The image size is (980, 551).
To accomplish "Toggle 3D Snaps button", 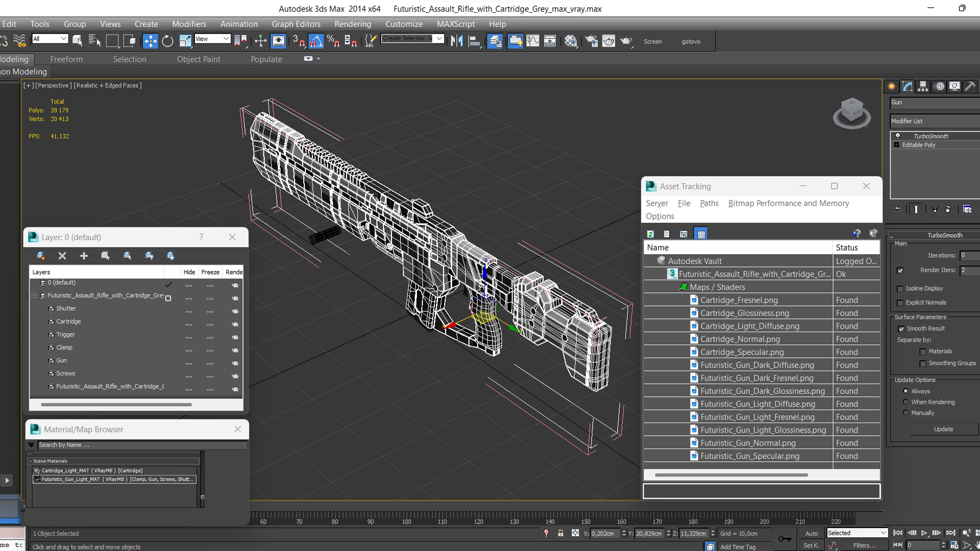I will coord(299,41).
